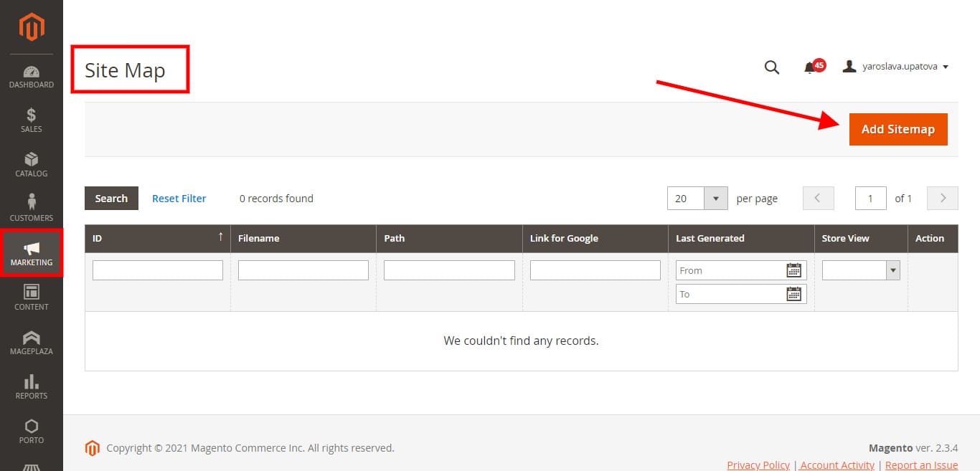Viewport: 980px width, 471px height.
Task: Open the yaroslava.upatova account dropdown
Action: [x=896, y=67]
